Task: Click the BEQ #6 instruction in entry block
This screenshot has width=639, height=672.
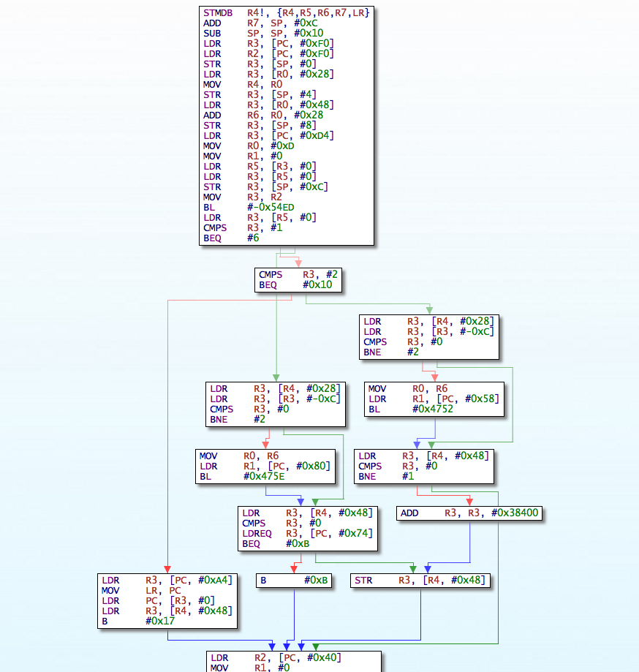Action: click(x=231, y=238)
